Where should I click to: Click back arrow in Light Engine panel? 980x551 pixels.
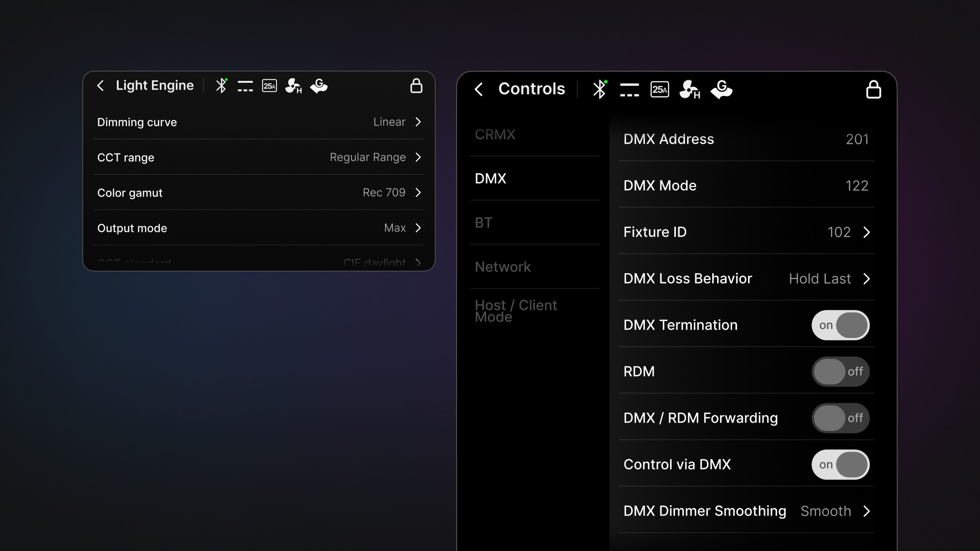coord(101,86)
